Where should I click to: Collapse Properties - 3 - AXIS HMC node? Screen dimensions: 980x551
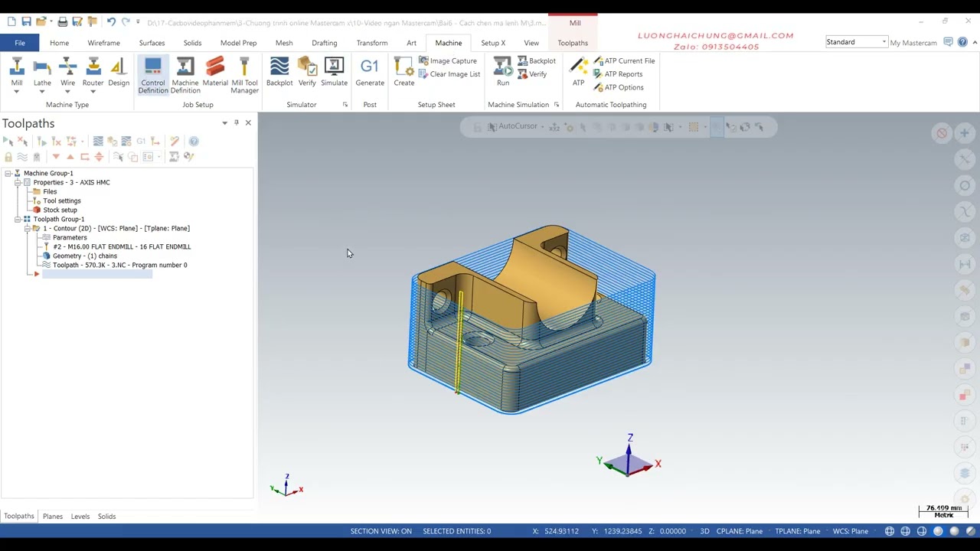point(18,183)
